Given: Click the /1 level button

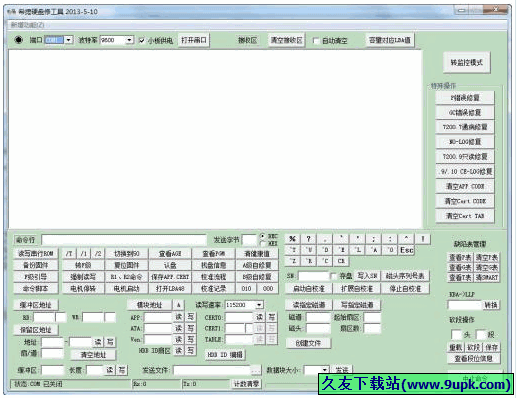Looking at the screenshot, I should tap(83, 254).
